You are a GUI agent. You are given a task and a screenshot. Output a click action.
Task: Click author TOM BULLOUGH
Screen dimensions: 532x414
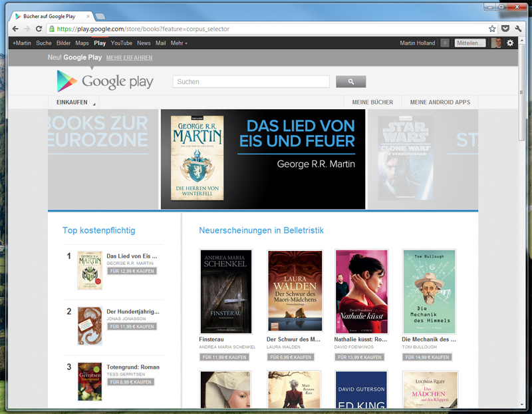tap(420, 347)
